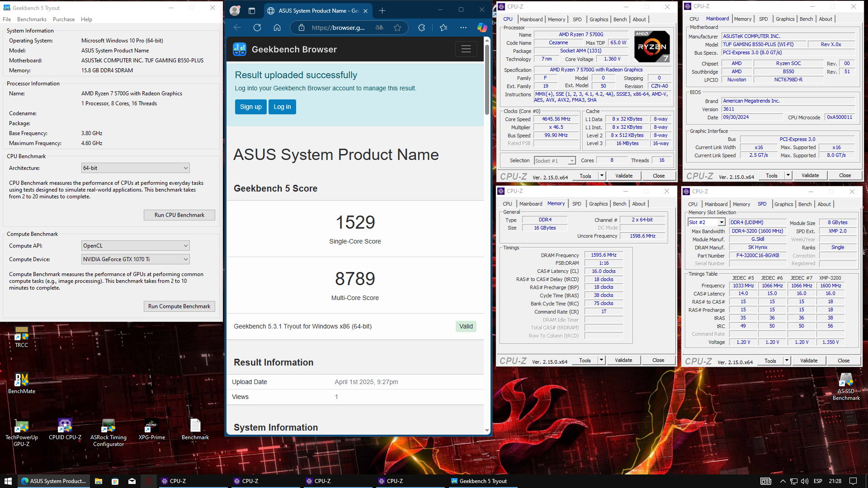Viewport: 868px width, 488px height.
Task: Refresh the Geekbench Browser page
Action: 257,28
